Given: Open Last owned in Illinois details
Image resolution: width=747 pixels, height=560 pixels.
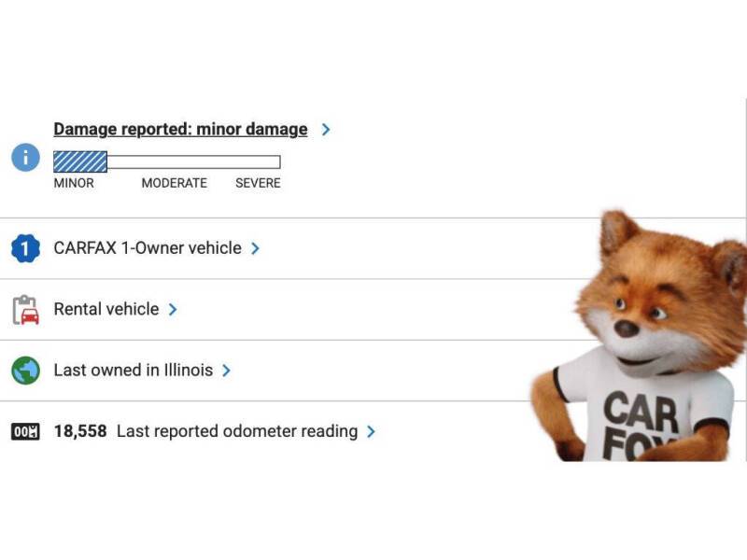Looking at the screenshot, I should pyautogui.click(x=134, y=370).
